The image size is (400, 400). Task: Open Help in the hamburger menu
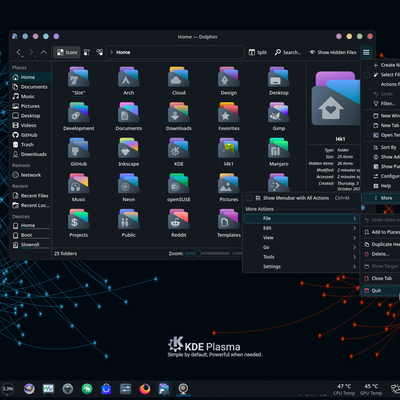click(x=381, y=186)
